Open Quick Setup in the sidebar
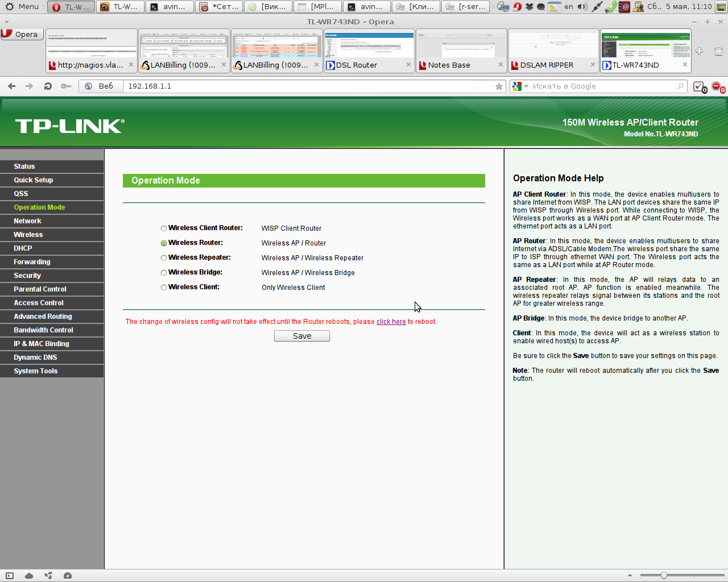The width and height of the screenshot is (728, 582). click(x=52, y=180)
